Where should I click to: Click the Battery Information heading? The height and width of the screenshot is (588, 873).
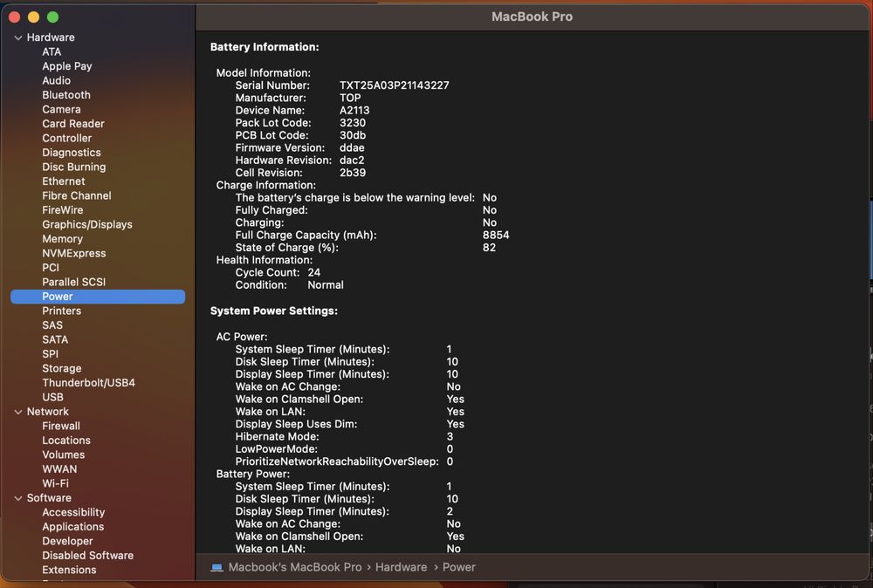265,47
